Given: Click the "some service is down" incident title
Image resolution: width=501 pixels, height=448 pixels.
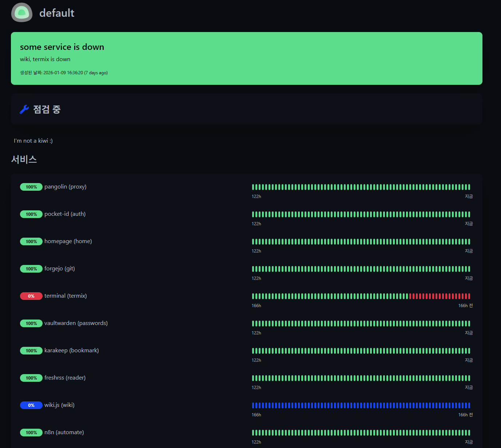Looking at the screenshot, I should [62, 47].
